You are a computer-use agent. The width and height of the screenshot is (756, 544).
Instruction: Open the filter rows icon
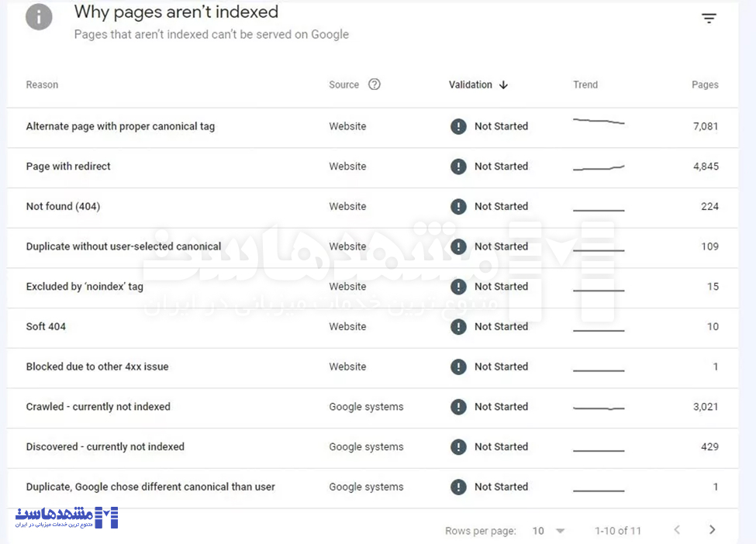tap(709, 19)
